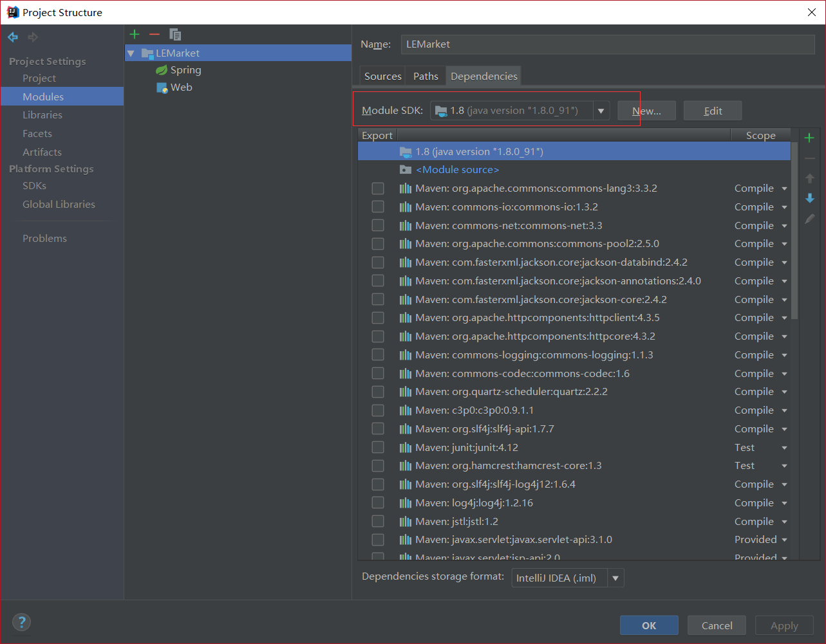Click library icon of c3p0:c3p0:0.9.1.1

click(x=405, y=410)
